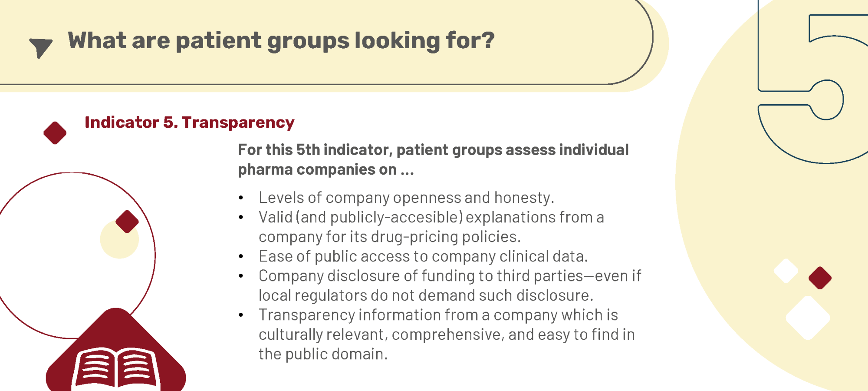Image resolution: width=868 pixels, height=391 pixels.
Task: Select the bullet about company clinical data access
Action: tap(423, 256)
